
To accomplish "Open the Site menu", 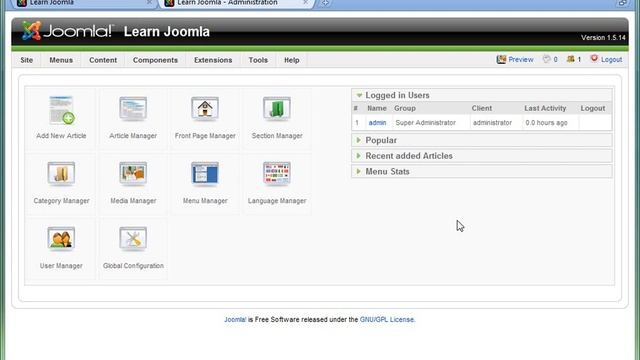I will 27,60.
